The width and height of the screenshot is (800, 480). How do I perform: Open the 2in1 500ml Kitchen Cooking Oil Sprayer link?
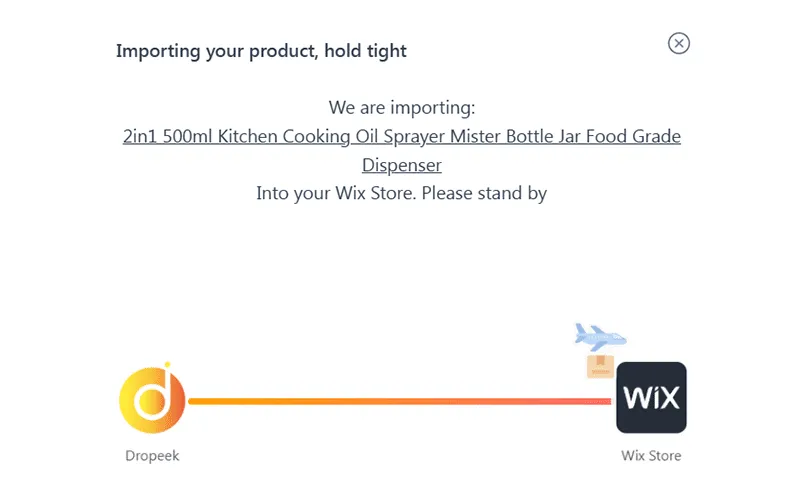click(401, 136)
